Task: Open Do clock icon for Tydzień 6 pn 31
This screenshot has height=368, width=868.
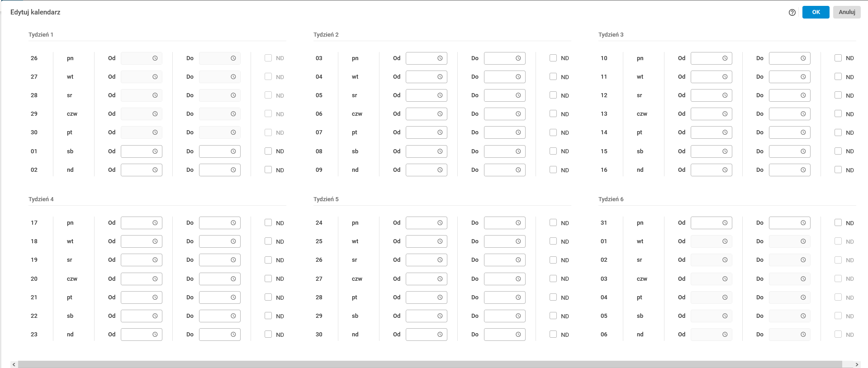Action: (x=803, y=223)
